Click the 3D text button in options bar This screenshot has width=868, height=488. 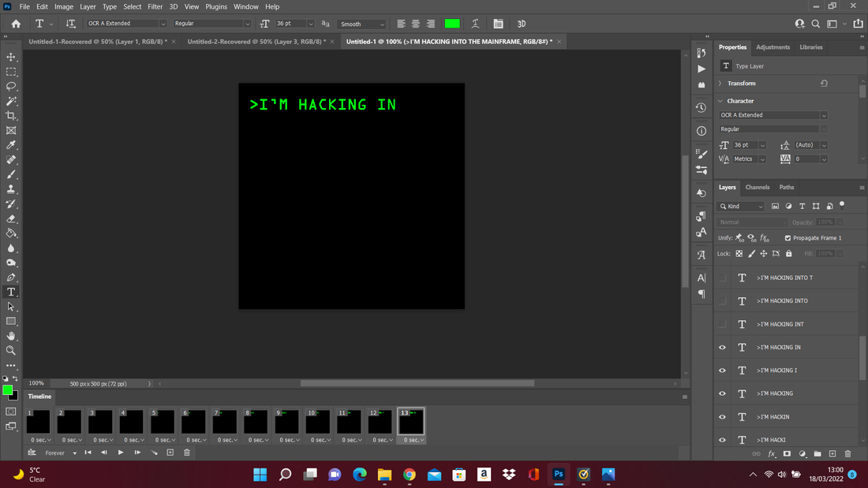[x=522, y=24]
